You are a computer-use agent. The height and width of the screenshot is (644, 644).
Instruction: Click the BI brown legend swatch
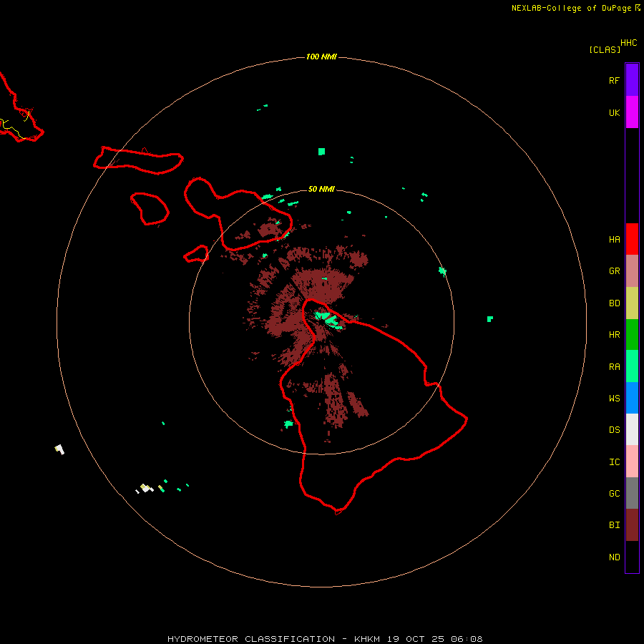(x=632, y=525)
